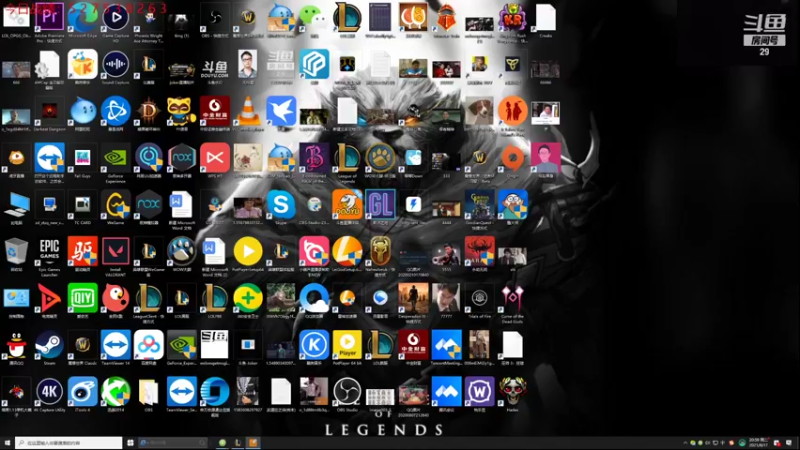
Task: Select the GordianQuest shortcut
Action: (x=480, y=205)
